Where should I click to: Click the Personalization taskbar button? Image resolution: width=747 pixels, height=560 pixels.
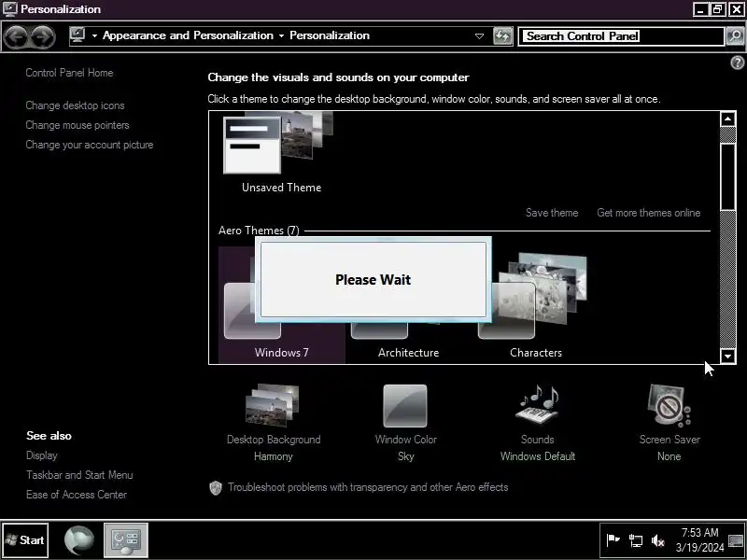click(x=126, y=540)
